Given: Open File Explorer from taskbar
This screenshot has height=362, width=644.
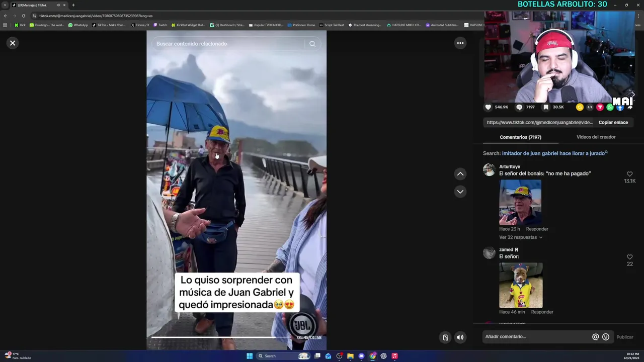Looking at the screenshot, I should click(x=350, y=356).
